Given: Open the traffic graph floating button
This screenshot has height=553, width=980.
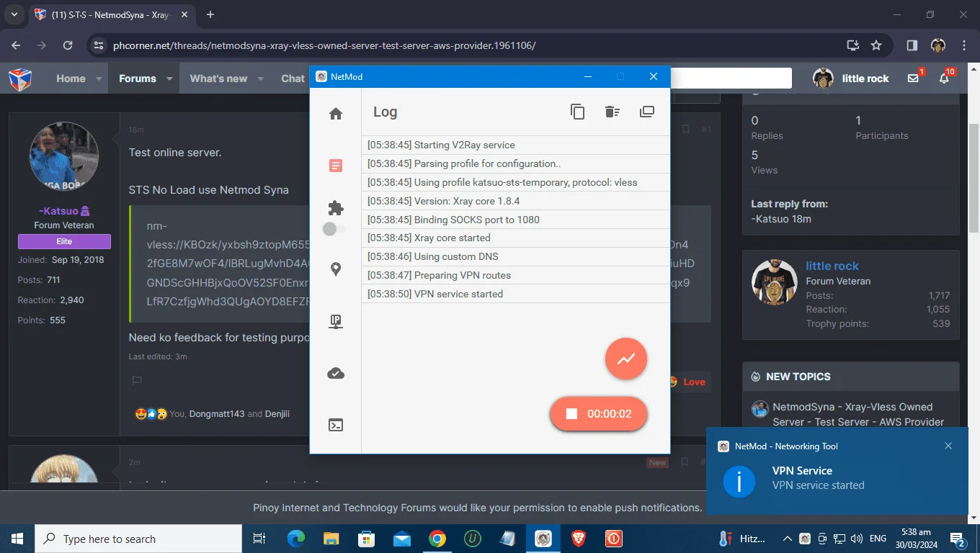Looking at the screenshot, I should coord(626,358).
